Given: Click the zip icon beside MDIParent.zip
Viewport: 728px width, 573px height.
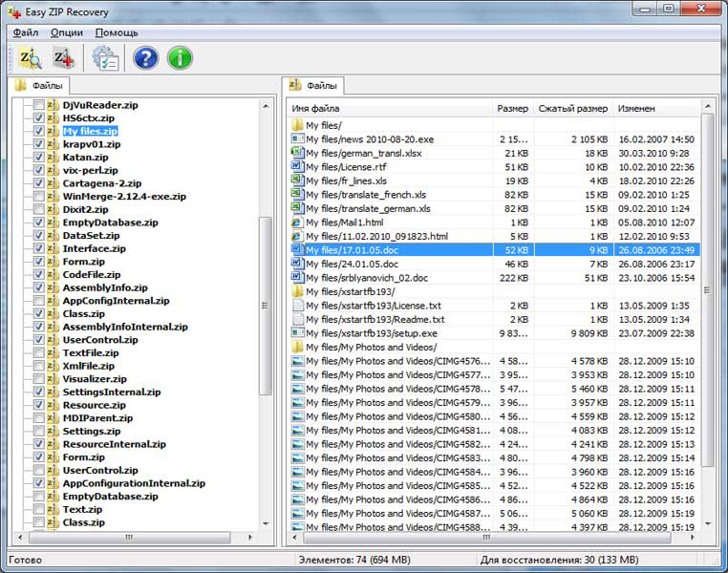Looking at the screenshot, I should click(x=53, y=417).
